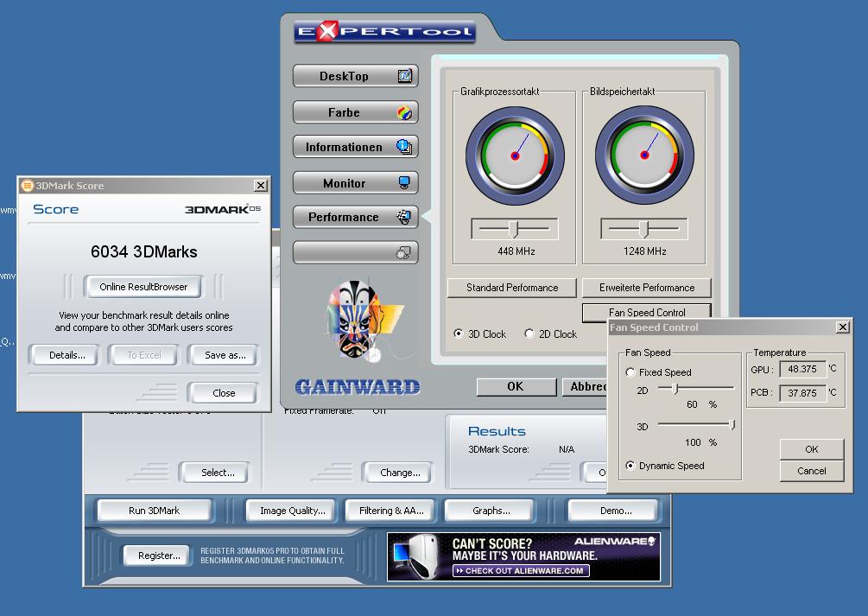The height and width of the screenshot is (616, 868).
Task: Adjust the 1248 MHz memory clock slider
Action: [x=643, y=228]
